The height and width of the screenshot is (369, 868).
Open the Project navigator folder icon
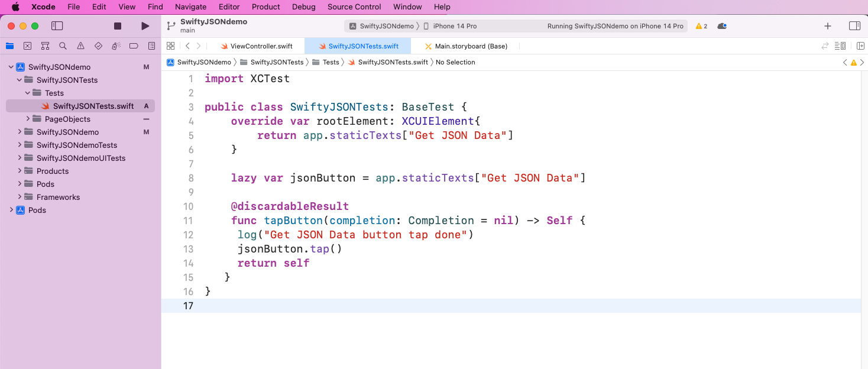point(9,46)
